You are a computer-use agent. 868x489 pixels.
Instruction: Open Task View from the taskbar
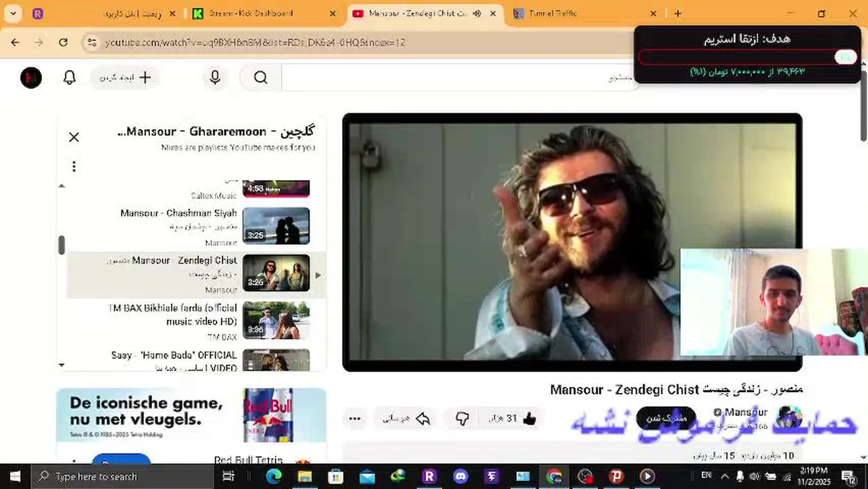(229, 476)
